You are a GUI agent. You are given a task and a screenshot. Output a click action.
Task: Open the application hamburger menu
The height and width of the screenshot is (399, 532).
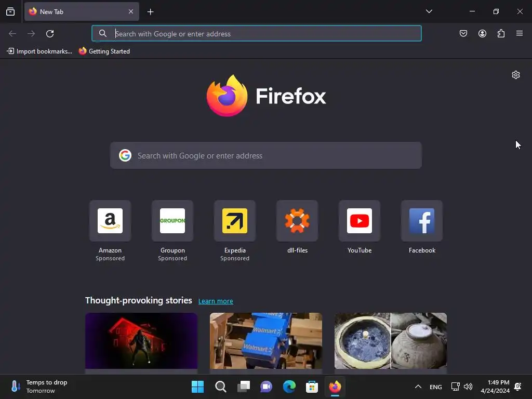[x=520, y=33]
